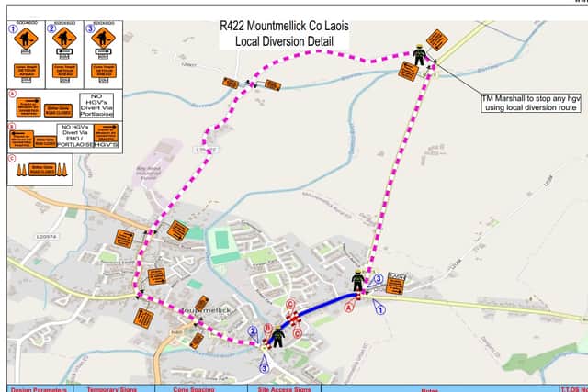Click the 'Cone Spacing' table header
Screen dimensions: 588x392
coord(194,389)
